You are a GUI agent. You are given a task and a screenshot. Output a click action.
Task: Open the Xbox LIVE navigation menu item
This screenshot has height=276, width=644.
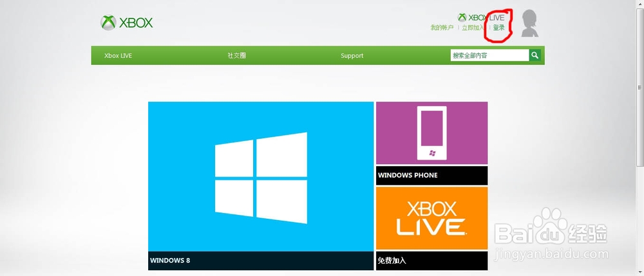pyautogui.click(x=118, y=56)
